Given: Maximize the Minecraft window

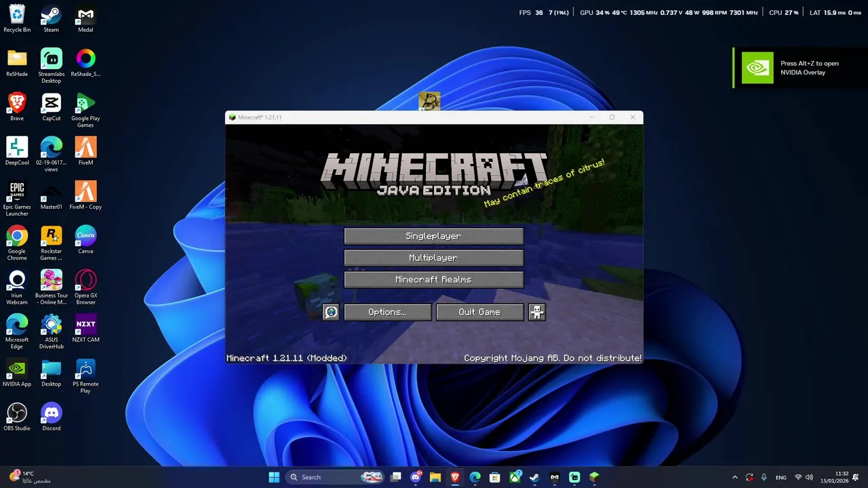Looking at the screenshot, I should [612, 117].
